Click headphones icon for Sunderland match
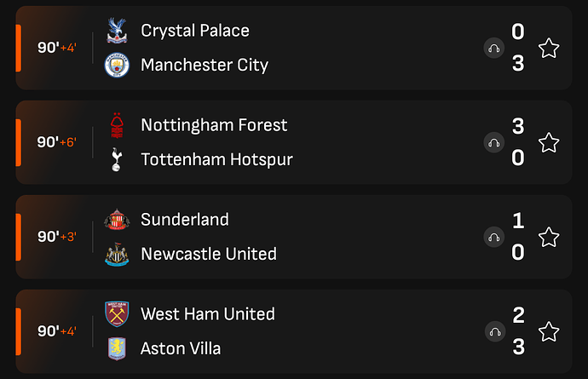 click(x=493, y=237)
